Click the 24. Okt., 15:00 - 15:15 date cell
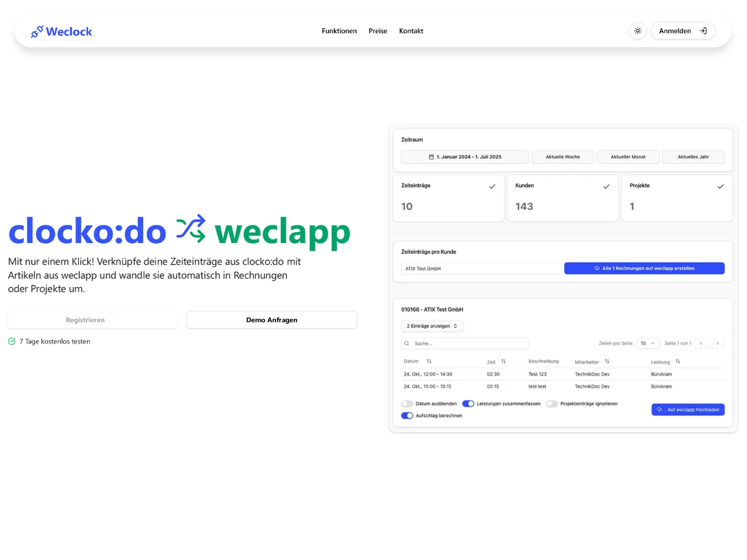The image size is (747, 560). (x=427, y=386)
